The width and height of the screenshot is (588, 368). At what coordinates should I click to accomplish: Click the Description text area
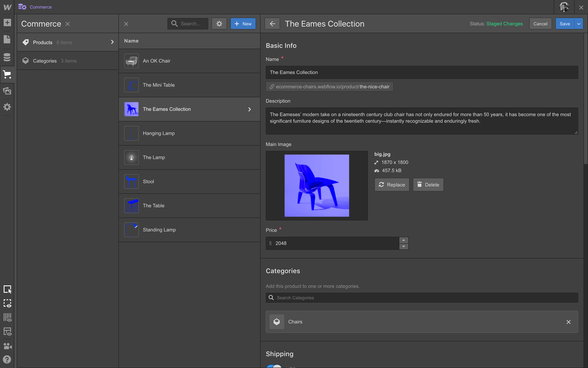point(422,121)
